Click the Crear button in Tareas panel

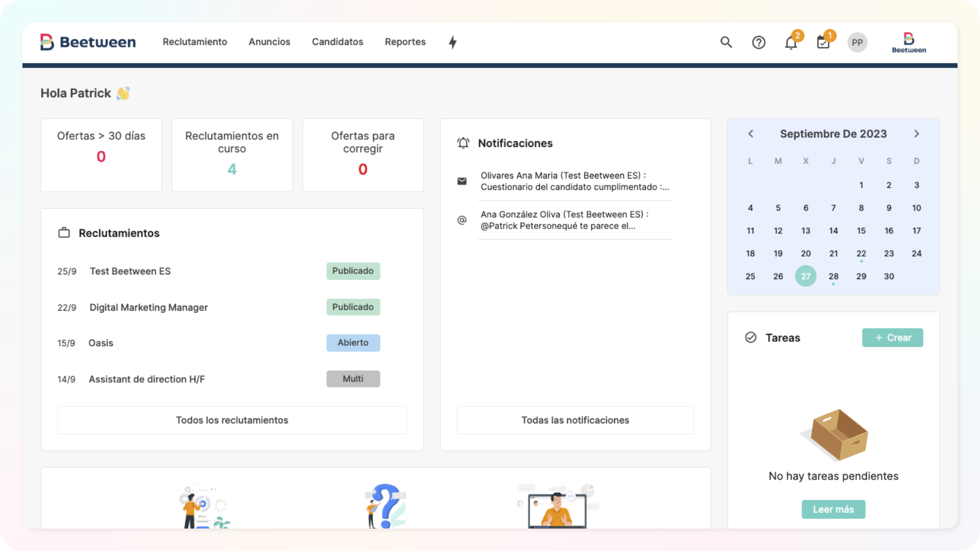892,337
